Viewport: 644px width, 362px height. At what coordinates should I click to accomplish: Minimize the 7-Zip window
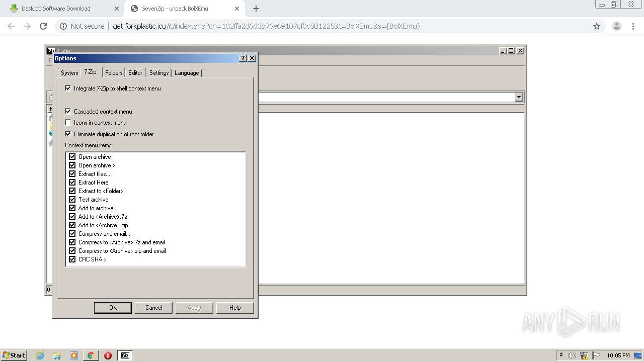tap(503, 50)
